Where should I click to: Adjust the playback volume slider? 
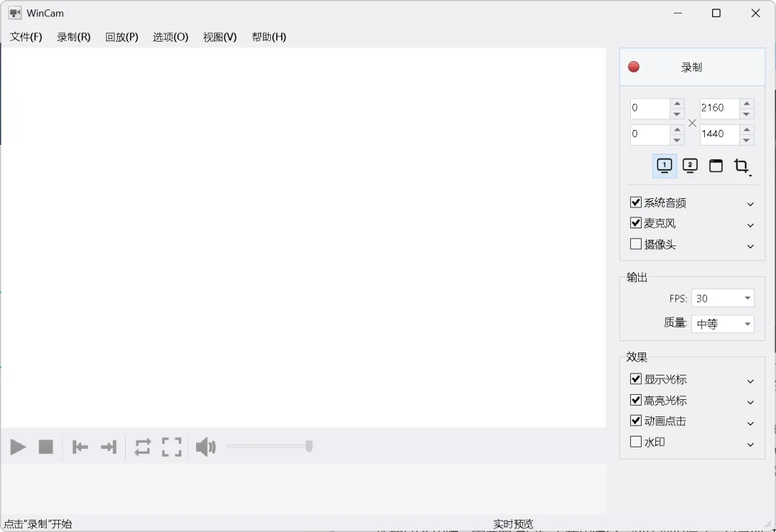click(269, 447)
